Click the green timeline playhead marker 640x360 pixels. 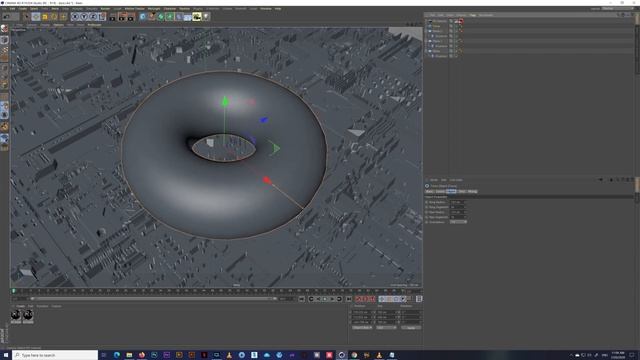click(13, 291)
